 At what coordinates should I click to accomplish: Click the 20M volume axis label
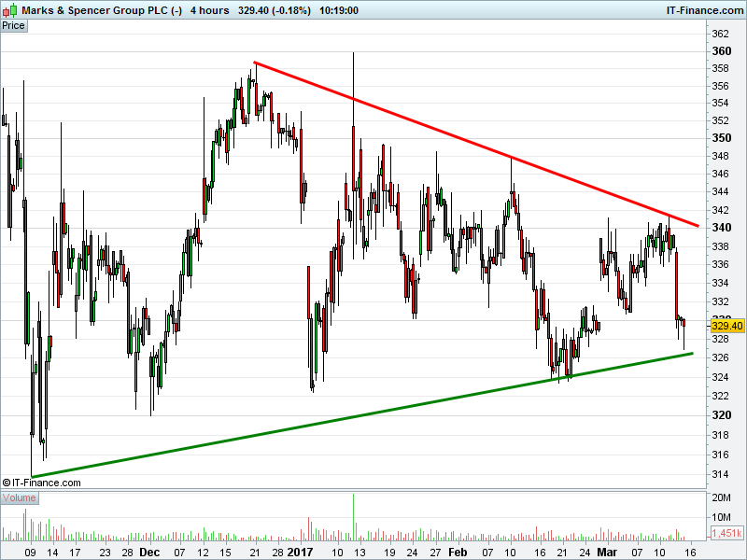pyautogui.click(x=721, y=498)
